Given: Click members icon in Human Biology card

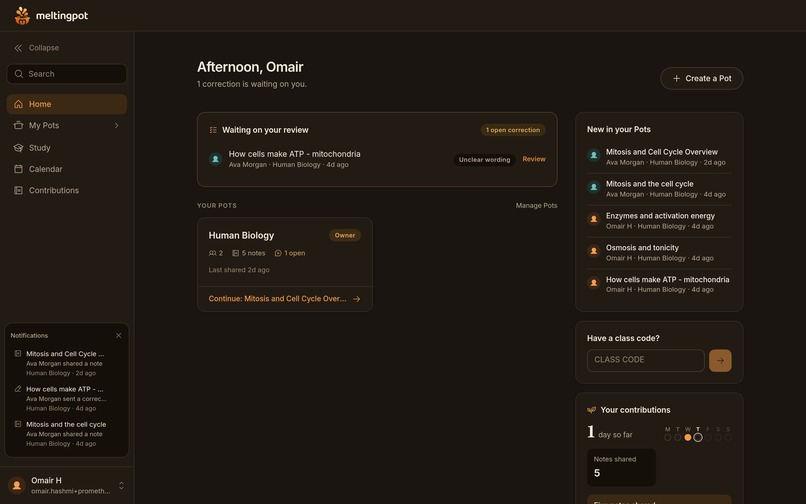Looking at the screenshot, I should click(x=212, y=253).
